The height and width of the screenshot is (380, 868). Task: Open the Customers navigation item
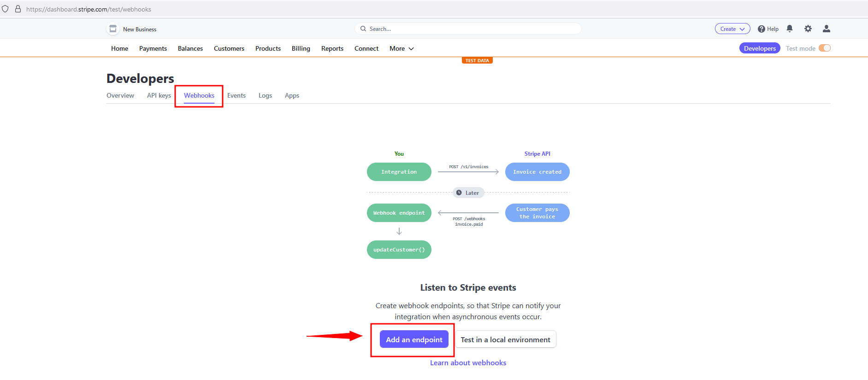(229, 48)
